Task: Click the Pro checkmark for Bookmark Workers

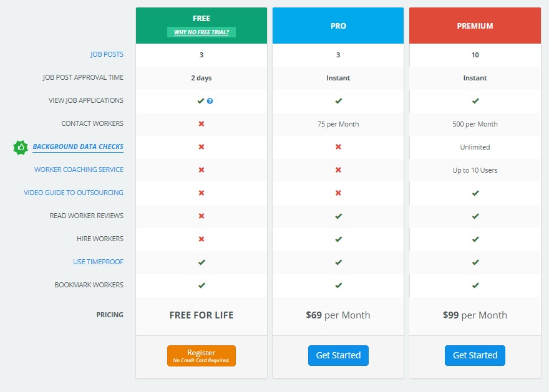Action: coord(338,285)
